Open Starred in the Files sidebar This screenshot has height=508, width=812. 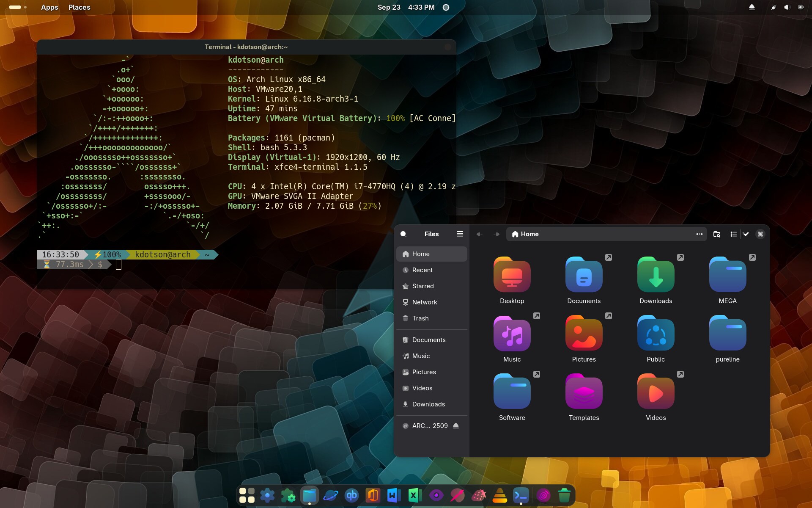432,286
